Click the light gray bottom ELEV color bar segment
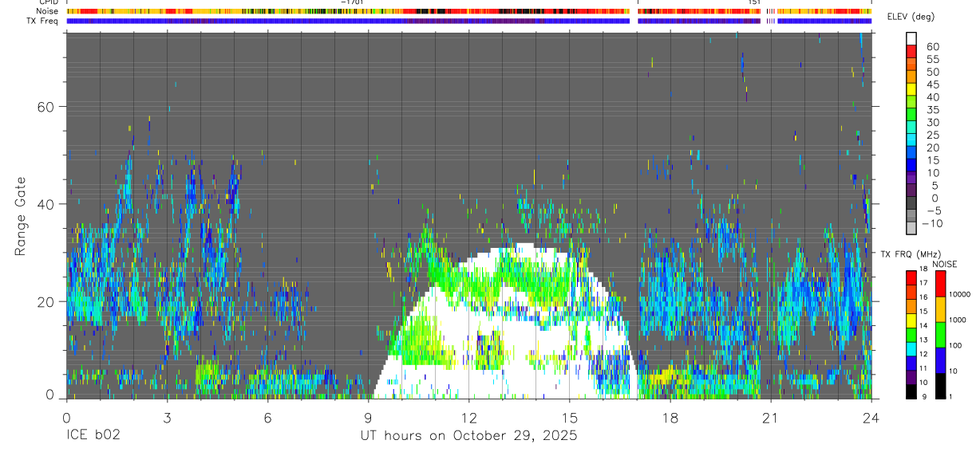The image size is (980, 452). (911, 227)
